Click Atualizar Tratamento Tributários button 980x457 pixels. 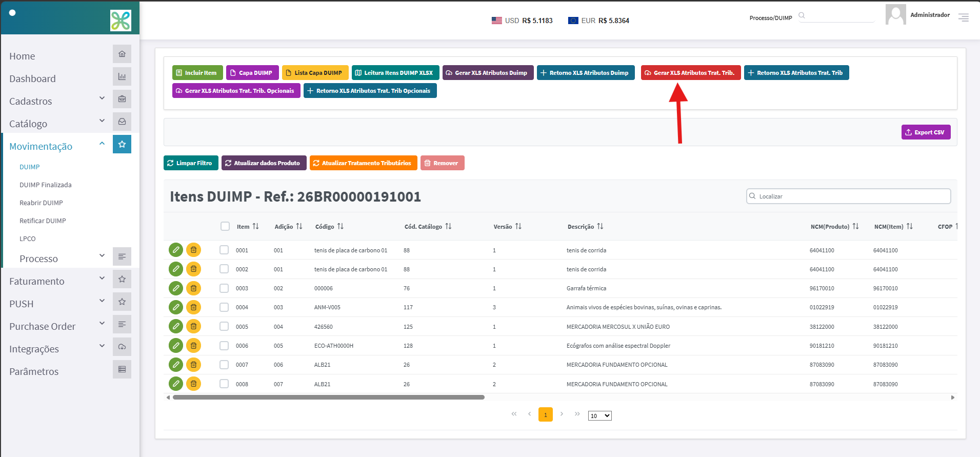click(363, 163)
